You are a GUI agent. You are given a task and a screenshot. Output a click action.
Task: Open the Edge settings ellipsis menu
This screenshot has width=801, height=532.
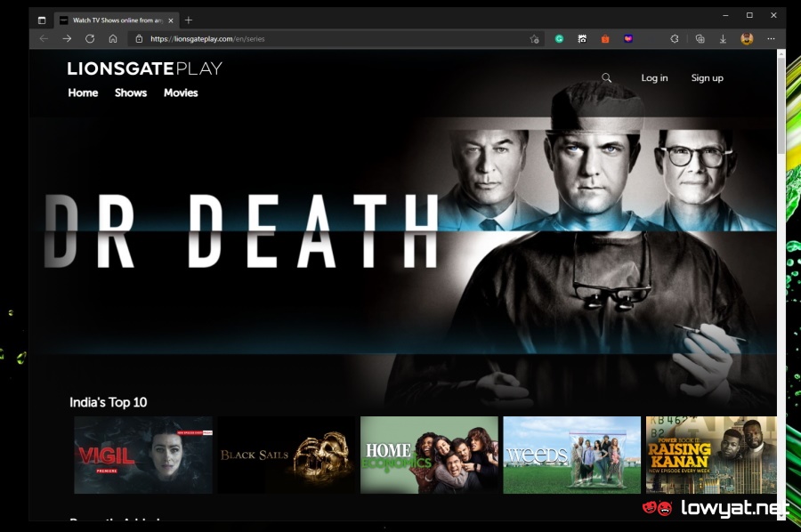tap(771, 39)
